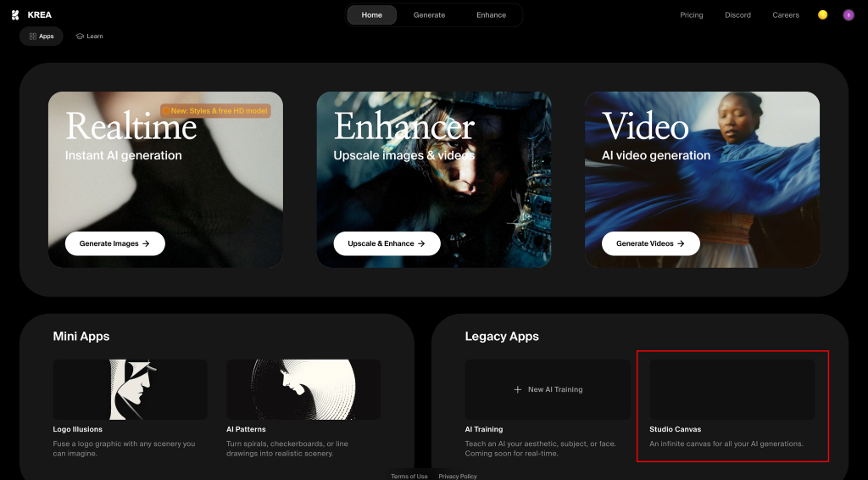Screen dimensions: 868x480
Task: Click the New AI Training tile
Action: click(548, 389)
